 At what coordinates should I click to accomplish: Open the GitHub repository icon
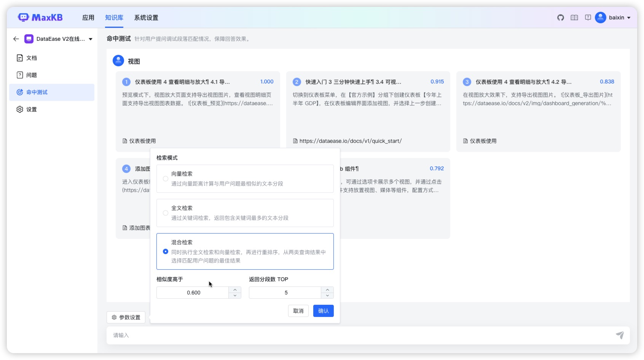pos(561,18)
